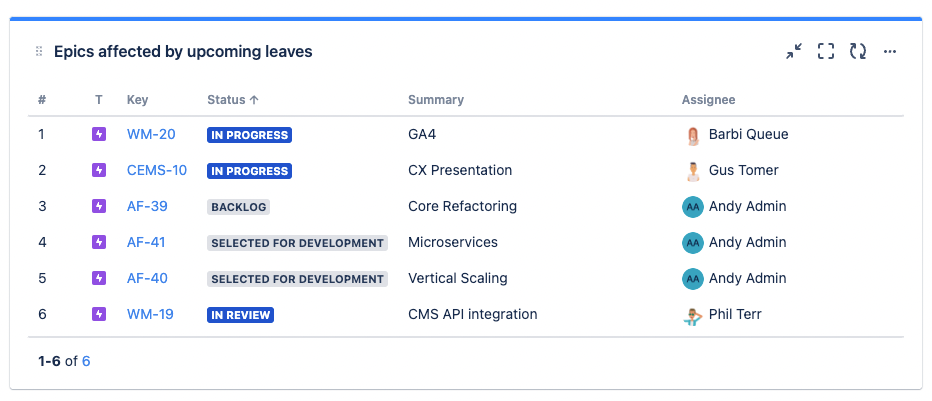Sort by the Assignee column header
This screenshot has height=401, width=932.
[708, 100]
